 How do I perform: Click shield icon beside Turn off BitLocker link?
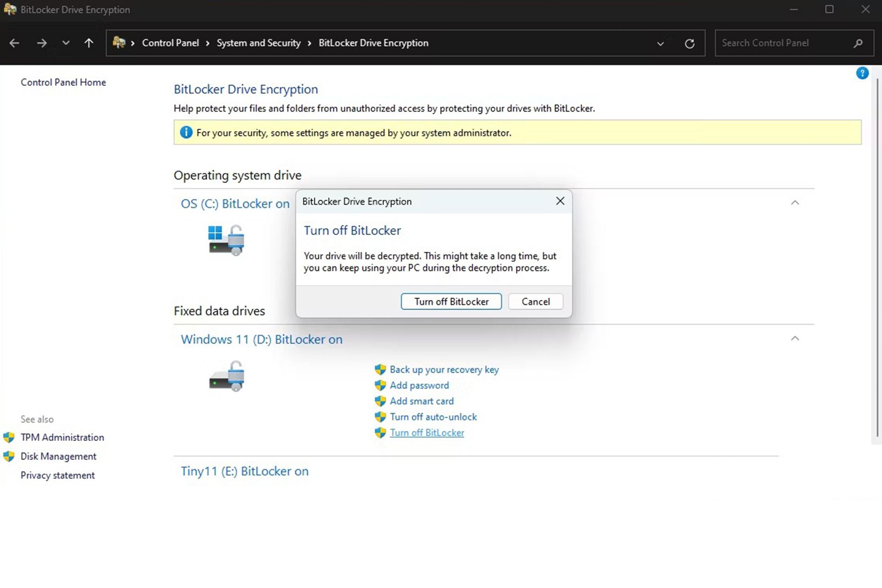click(380, 433)
